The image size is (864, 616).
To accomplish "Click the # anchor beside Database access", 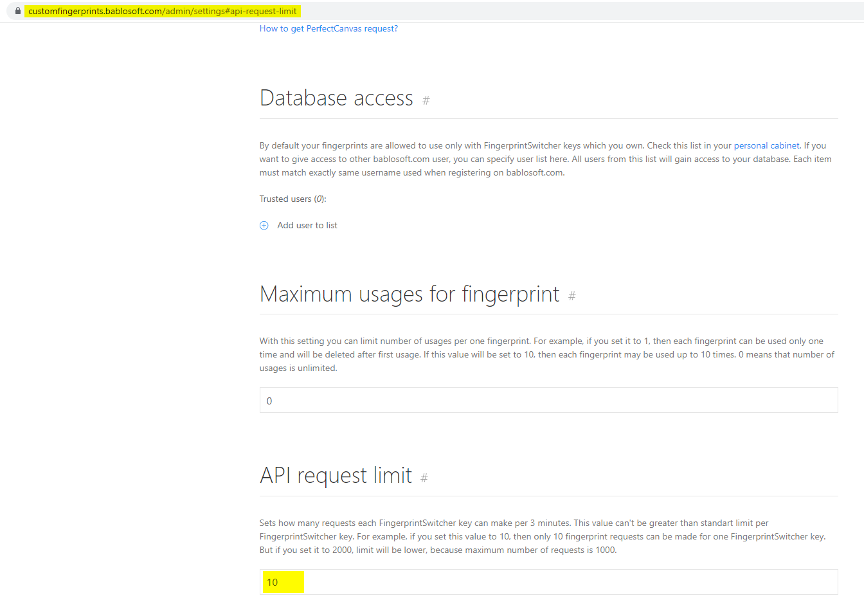I will pyautogui.click(x=426, y=100).
